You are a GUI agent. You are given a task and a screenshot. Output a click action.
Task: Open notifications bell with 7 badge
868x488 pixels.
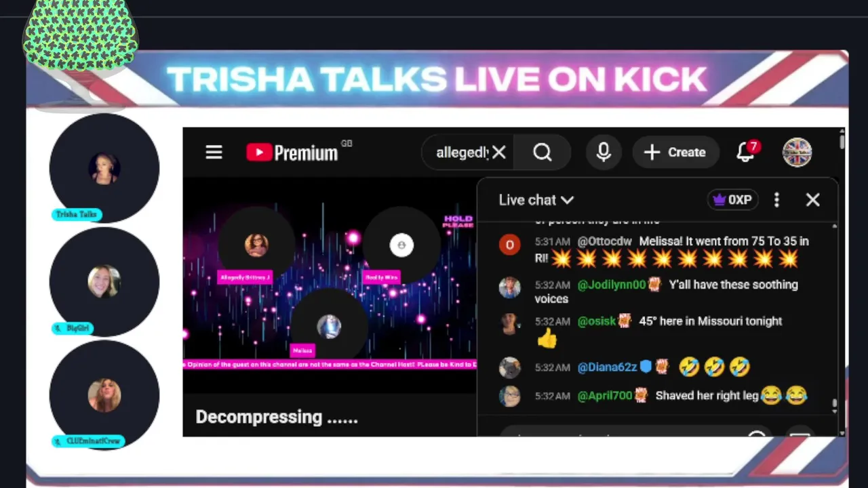click(x=747, y=151)
